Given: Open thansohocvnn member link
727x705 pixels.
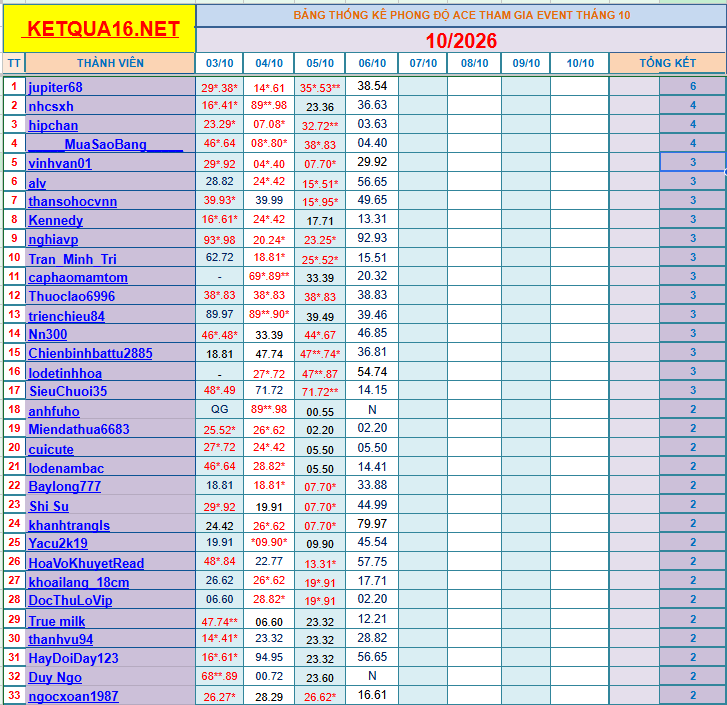Looking at the screenshot, I should [x=72, y=201].
